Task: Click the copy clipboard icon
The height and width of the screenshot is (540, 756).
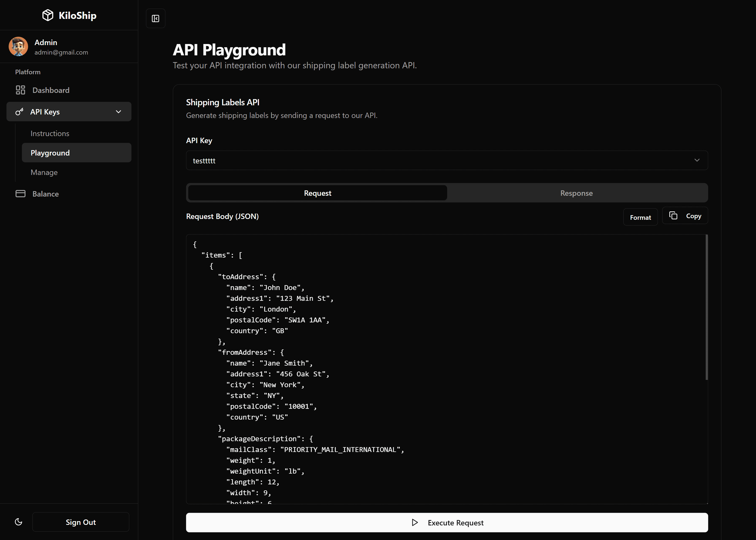Action: click(673, 216)
